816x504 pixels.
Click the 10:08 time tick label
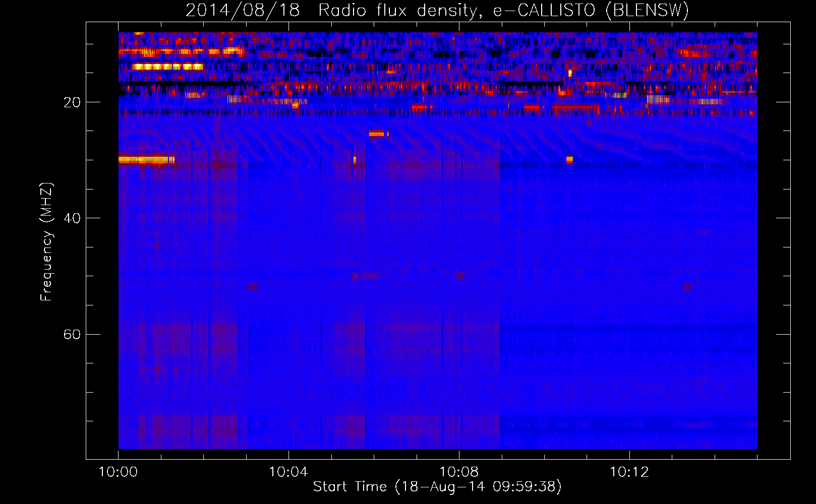point(459,472)
